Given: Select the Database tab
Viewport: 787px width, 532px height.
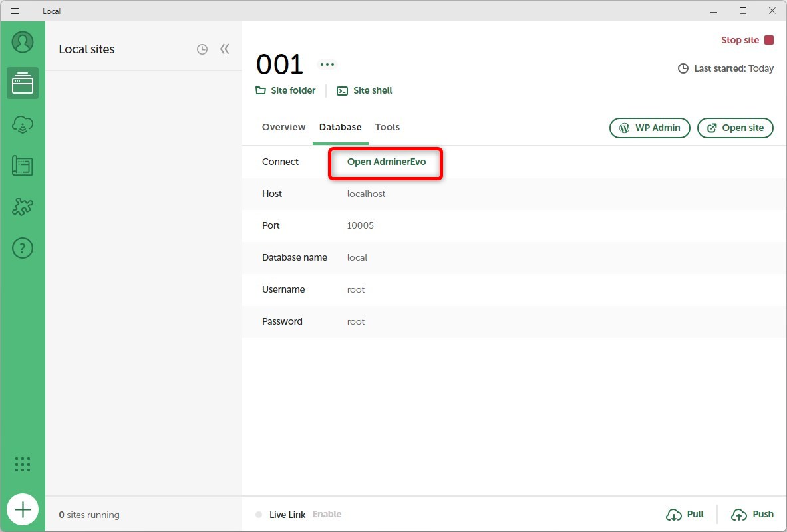Looking at the screenshot, I should 341,128.
